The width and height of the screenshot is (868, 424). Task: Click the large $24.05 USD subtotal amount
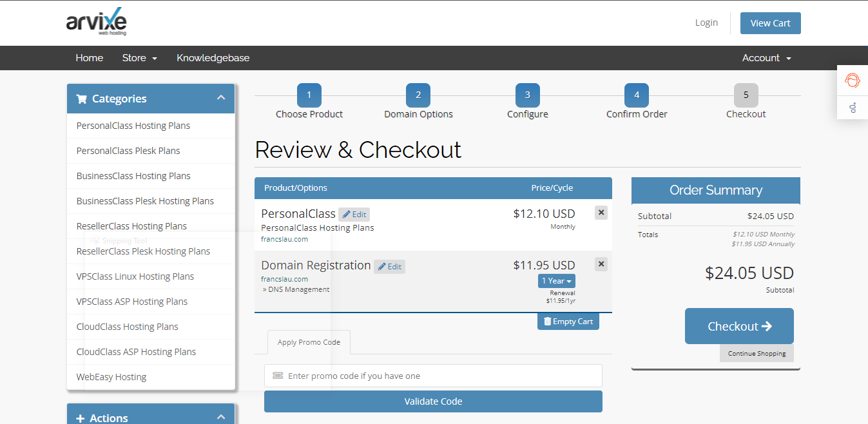749,273
